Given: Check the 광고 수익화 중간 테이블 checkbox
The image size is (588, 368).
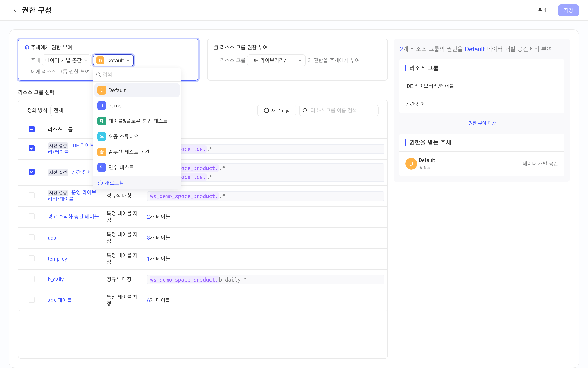Looking at the screenshot, I should 32,216.
